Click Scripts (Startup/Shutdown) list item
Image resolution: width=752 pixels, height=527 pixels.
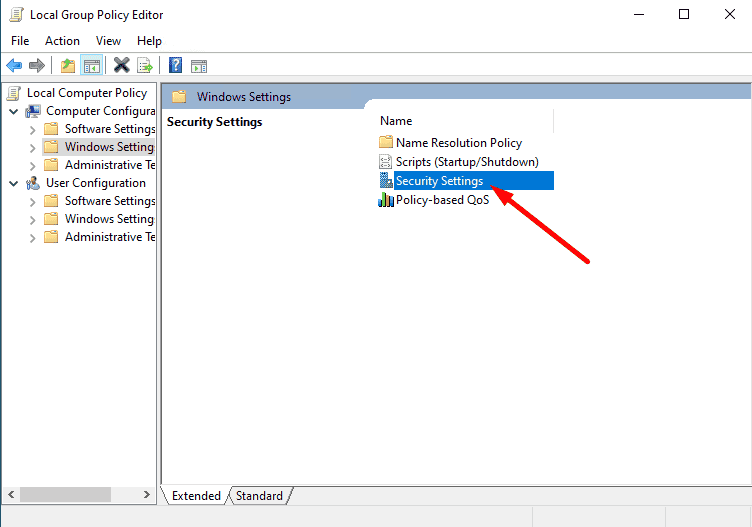[467, 162]
